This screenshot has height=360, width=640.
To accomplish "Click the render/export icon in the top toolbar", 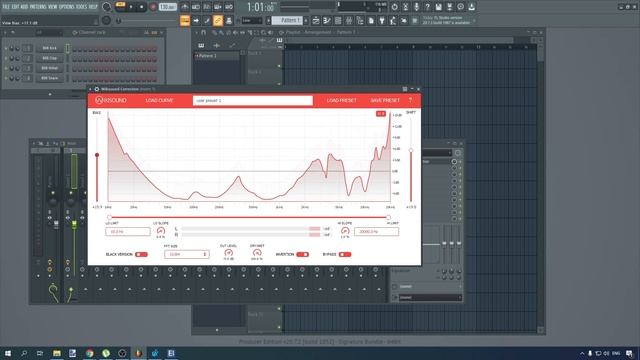I will pos(449,7).
